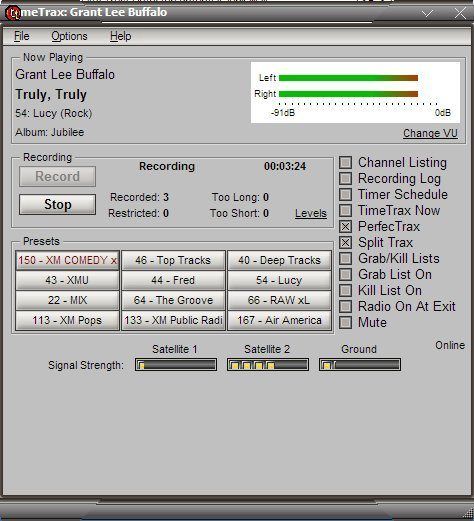This screenshot has height=521, width=474.
Task: Click the bold Recording status label
Action: click(x=167, y=166)
